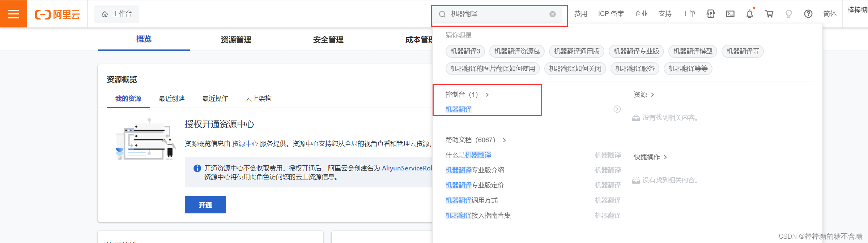
Task: Switch language via 简体
Action: pyautogui.click(x=830, y=14)
